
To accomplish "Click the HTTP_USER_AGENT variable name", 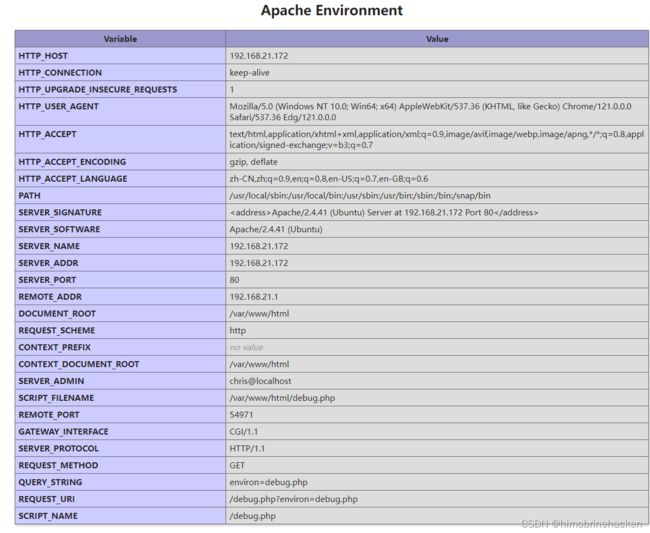I will tap(58, 107).
